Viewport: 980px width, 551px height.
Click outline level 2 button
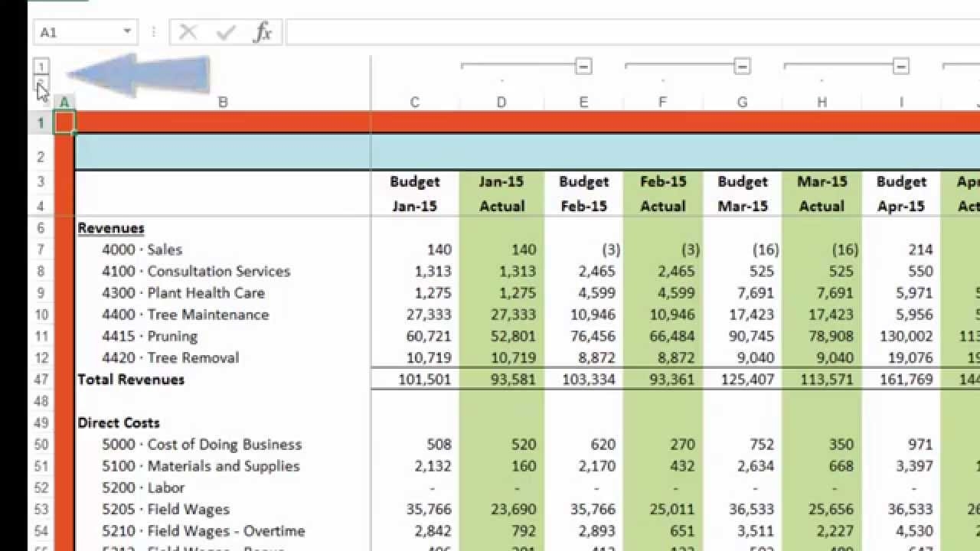[x=41, y=83]
